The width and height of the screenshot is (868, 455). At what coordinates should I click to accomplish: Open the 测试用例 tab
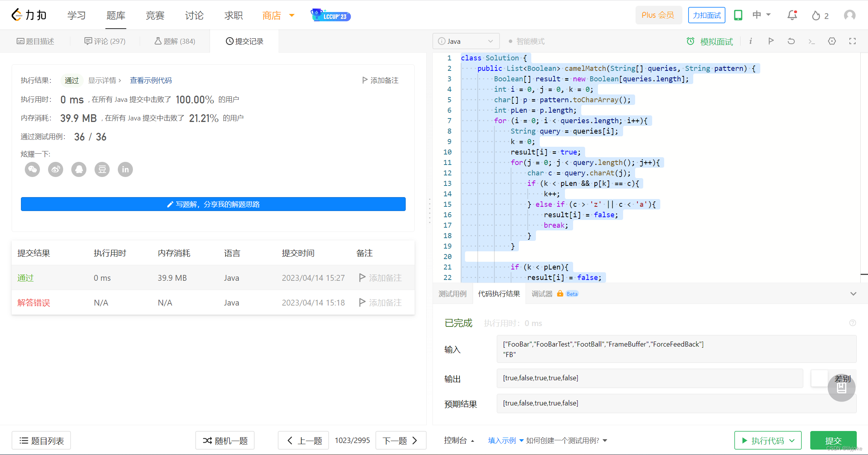coord(452,294)
